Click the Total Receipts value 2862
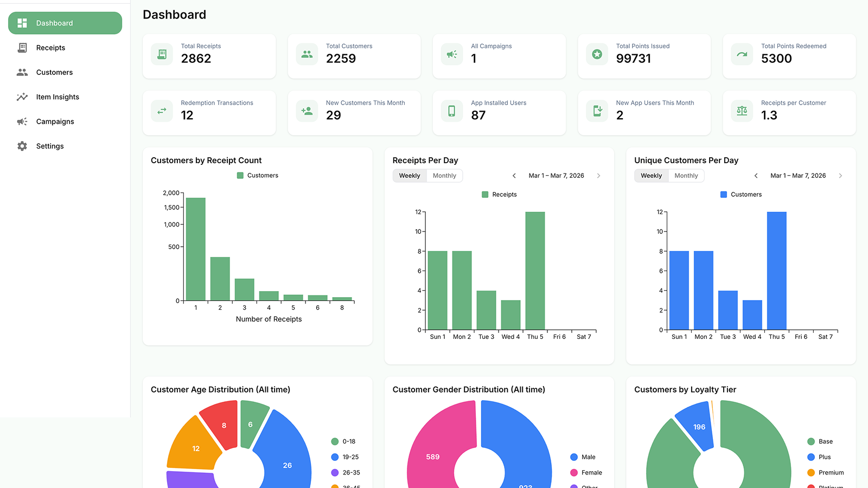868x488 pixels. [x=196, y=59]
